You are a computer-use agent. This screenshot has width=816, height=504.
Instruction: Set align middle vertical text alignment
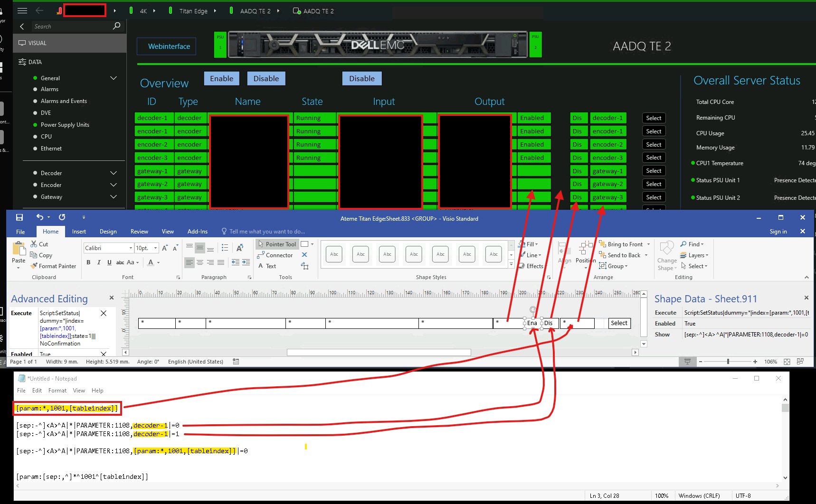tap(200, 248)
